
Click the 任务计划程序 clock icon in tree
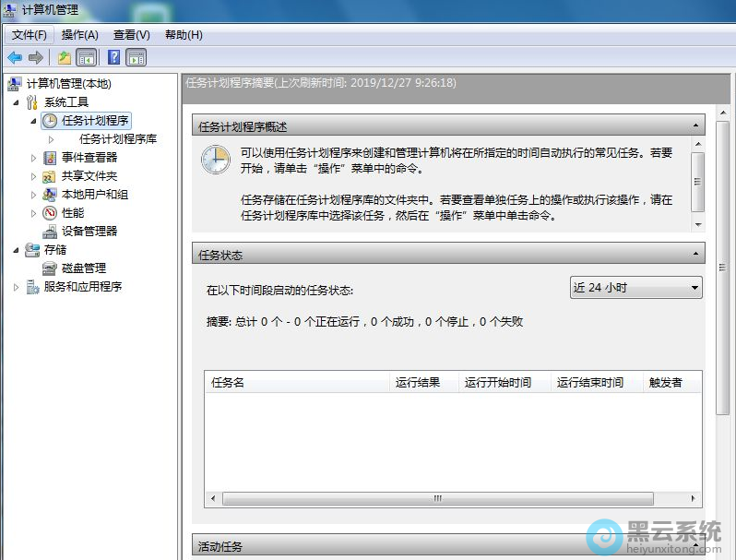pyautogui.click(x=50, y=121)
